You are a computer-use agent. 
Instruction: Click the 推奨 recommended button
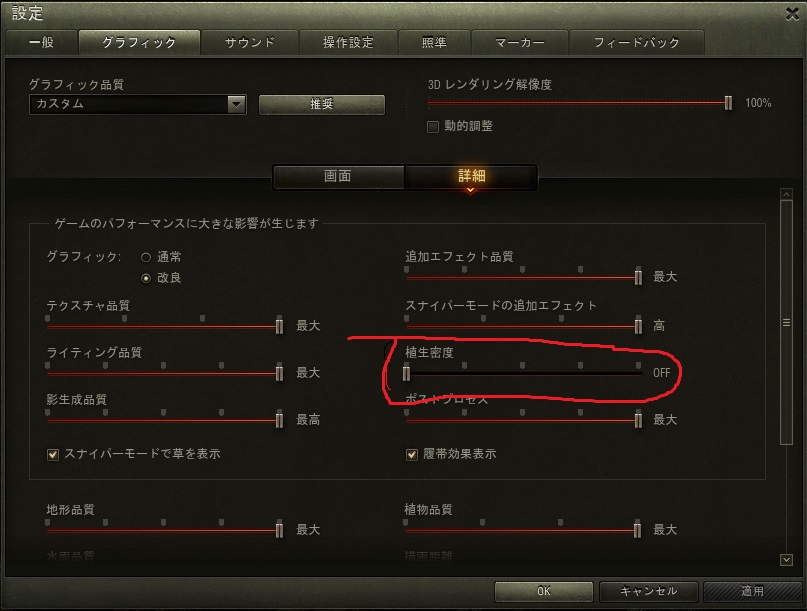(x=322, y=104)
